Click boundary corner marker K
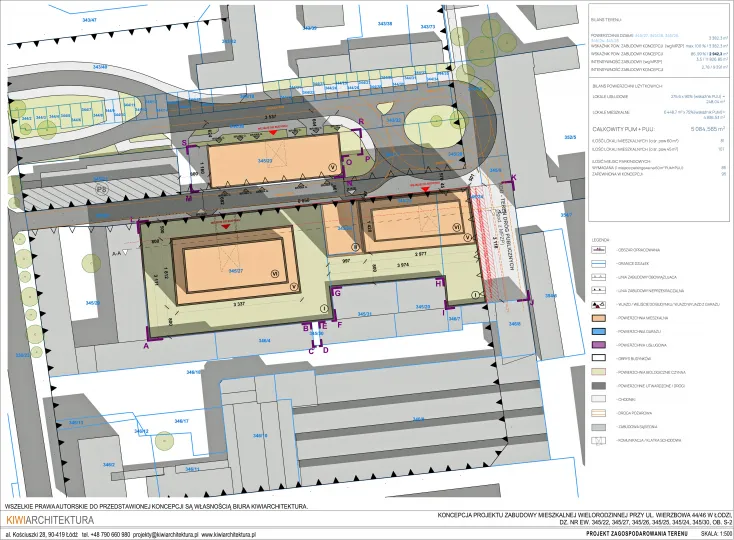Screen dimensions: 734x540 (513, 178)
